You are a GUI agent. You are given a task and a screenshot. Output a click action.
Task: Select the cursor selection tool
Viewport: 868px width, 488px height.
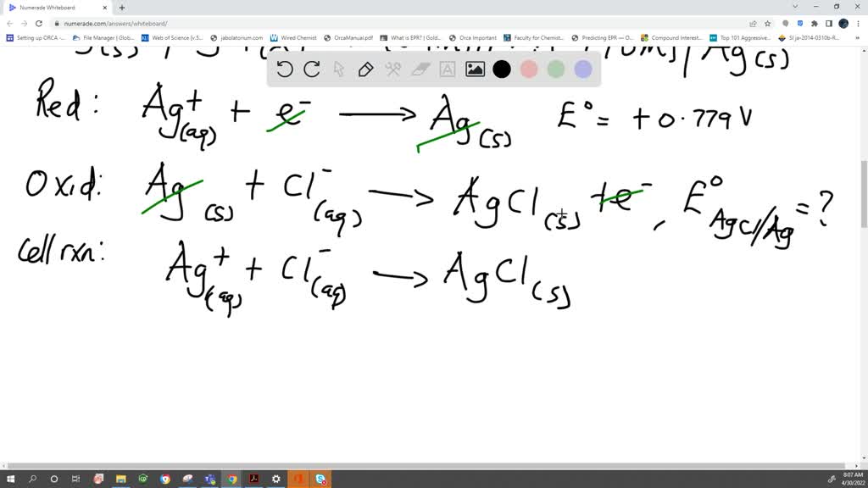pyautogui.click(x=338, y=69)
